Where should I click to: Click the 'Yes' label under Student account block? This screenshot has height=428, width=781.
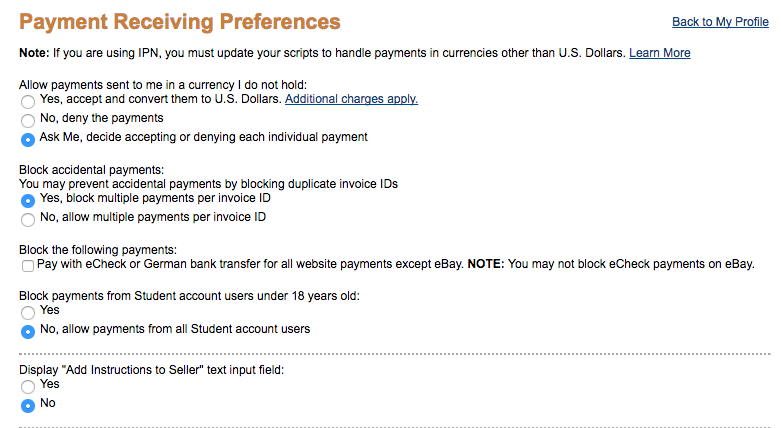coord(49,310)
